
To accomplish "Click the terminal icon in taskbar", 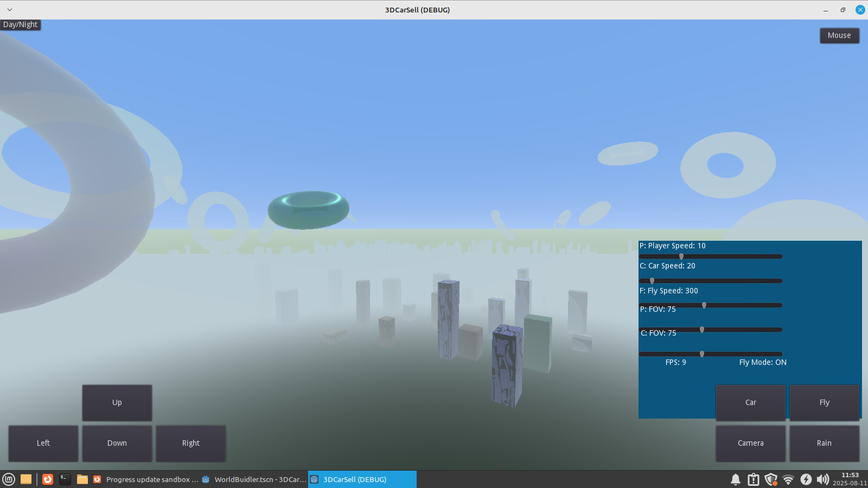I will click(x=65, y=479).
